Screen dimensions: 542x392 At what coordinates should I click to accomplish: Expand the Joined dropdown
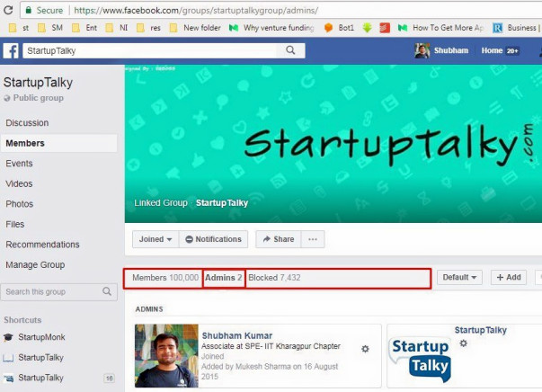(x=155, y=239)
